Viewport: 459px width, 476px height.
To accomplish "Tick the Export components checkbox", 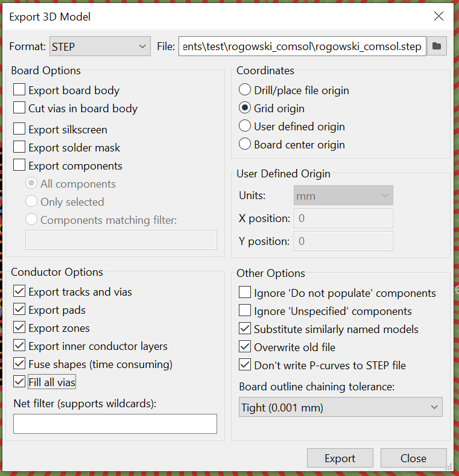I will pos(20,166).
